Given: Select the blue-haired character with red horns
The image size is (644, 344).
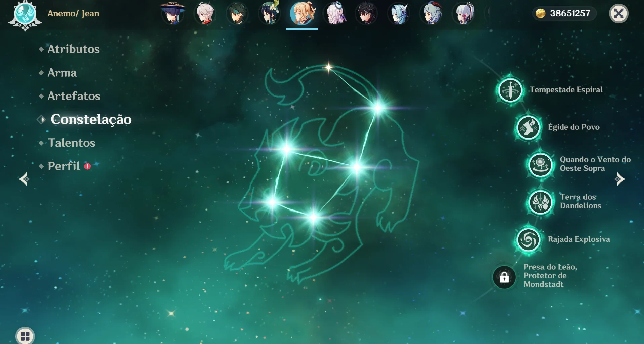Looking at the screenshot, I should click(431, 13).
